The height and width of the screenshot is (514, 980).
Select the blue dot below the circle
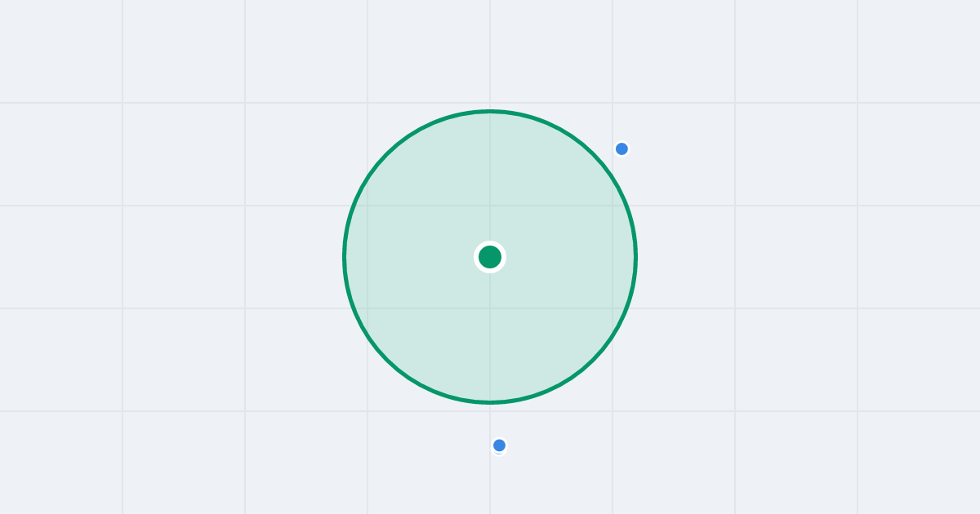point(499,445)
